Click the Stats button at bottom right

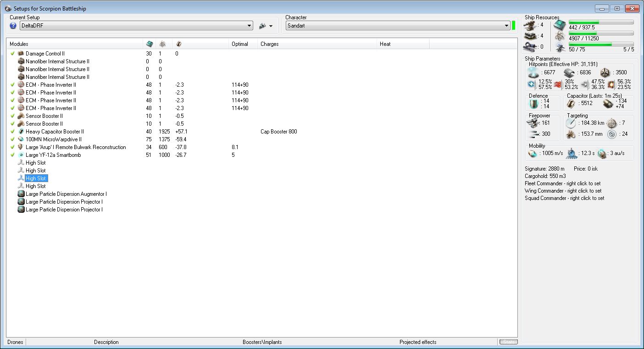click(508, 342)
